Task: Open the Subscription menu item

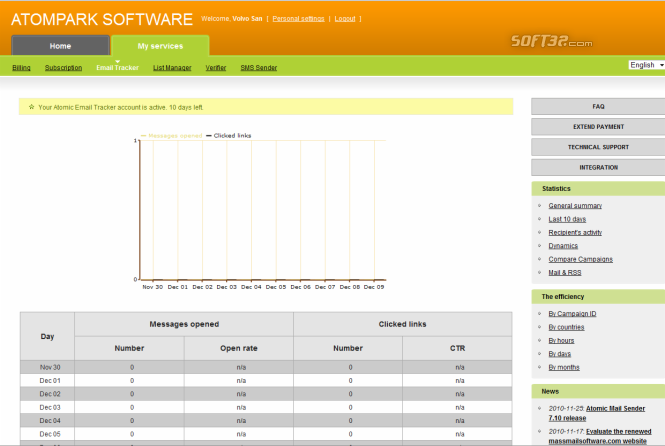Action: point(64,67)
